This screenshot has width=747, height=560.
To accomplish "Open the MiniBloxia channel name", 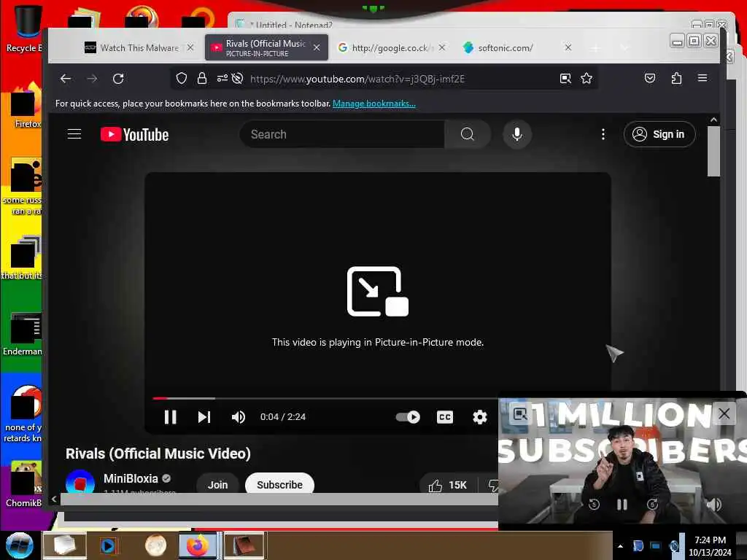I will coord(131,478).
